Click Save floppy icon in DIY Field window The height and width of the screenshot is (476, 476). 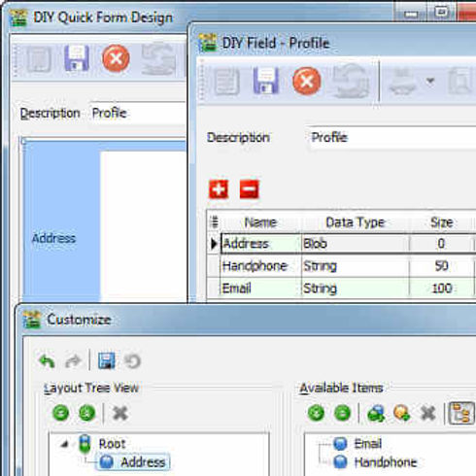[266, 81]
